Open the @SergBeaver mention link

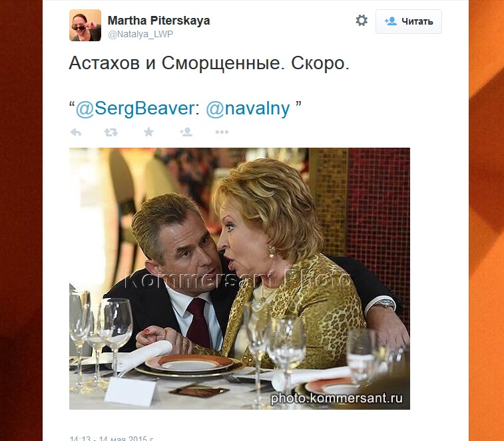135,108
